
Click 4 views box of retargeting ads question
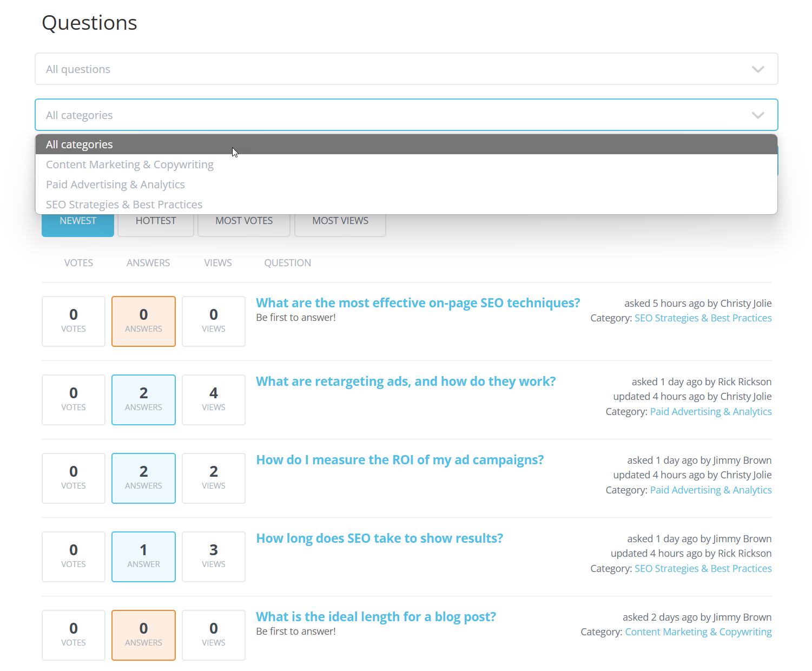pos(214,400)
